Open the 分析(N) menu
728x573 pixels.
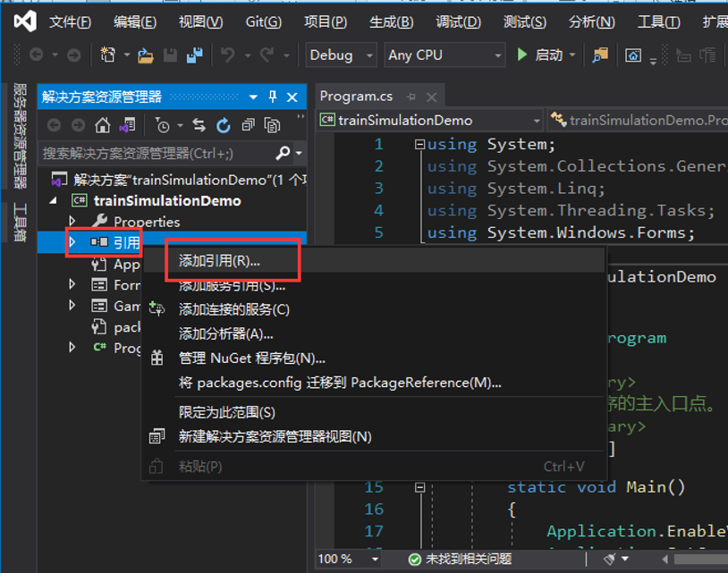pyautogui.click(x=591, y=21)
